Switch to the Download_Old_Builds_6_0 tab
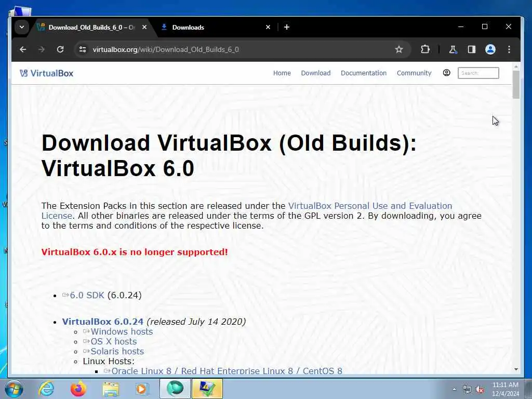Screen dimensions: 532x399 tap(91, 27)
